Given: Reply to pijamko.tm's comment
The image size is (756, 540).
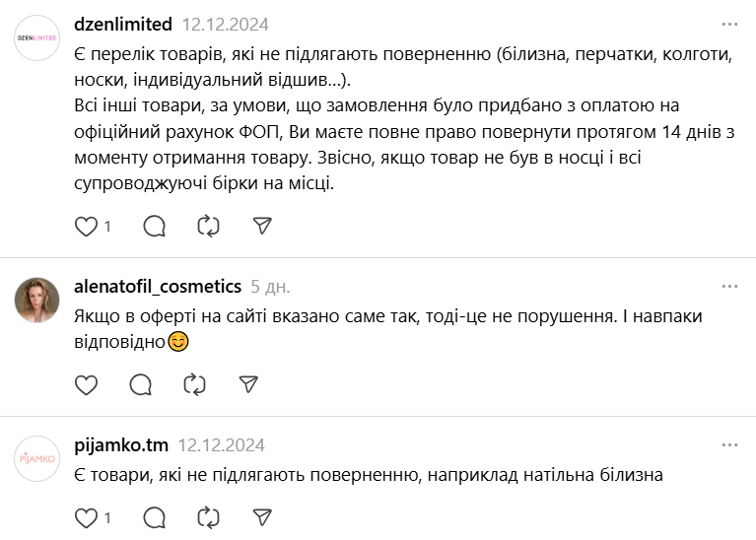Looking at the screenshot, I should (x=155, y=516).
